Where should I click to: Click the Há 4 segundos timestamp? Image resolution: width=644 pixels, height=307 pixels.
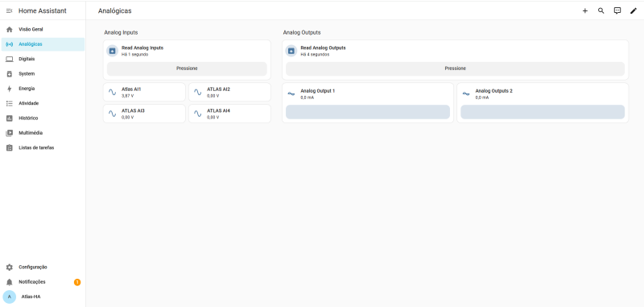pos(315,54)
